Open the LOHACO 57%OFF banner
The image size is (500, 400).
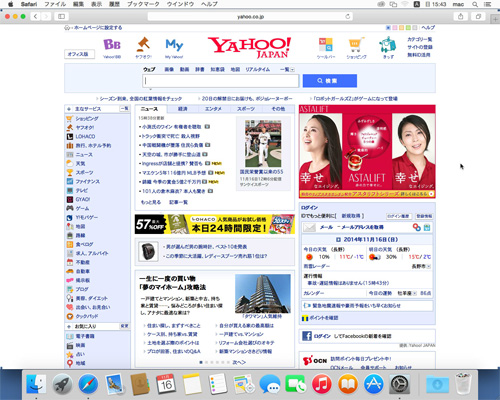click(x=215, y=224)
